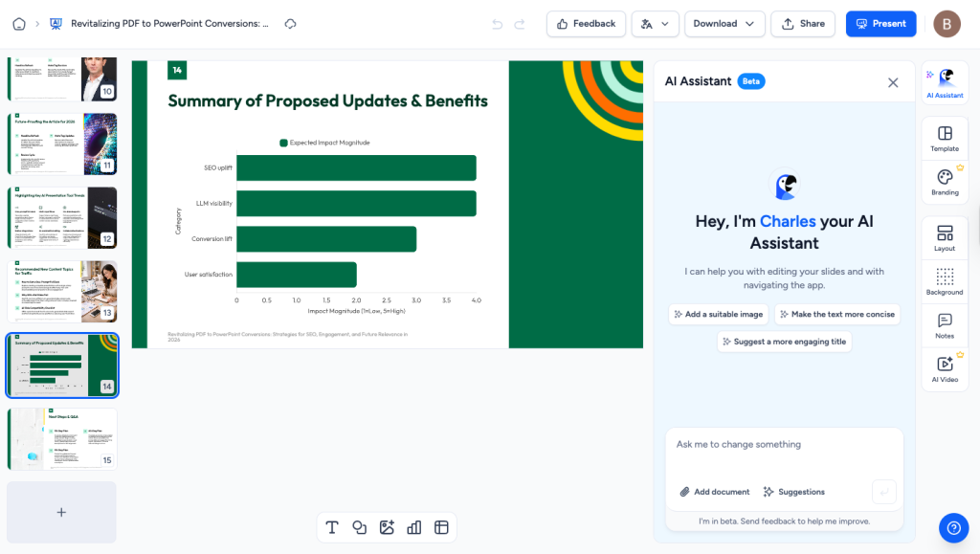Click the Present button

[x=880, y=24]
